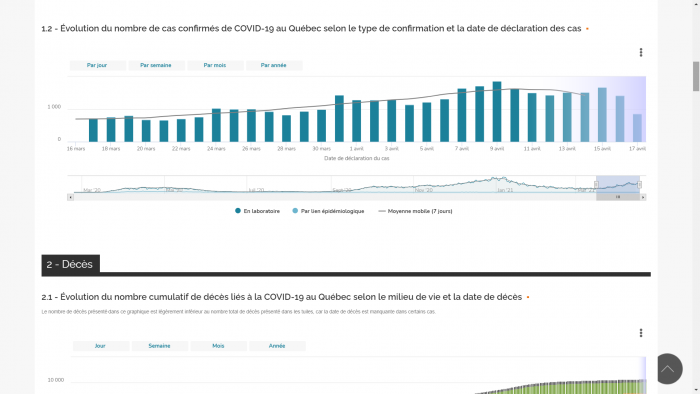Open the deaths chart options menu
The width and height of the screenshot is (700, 394).
point(641,333)
